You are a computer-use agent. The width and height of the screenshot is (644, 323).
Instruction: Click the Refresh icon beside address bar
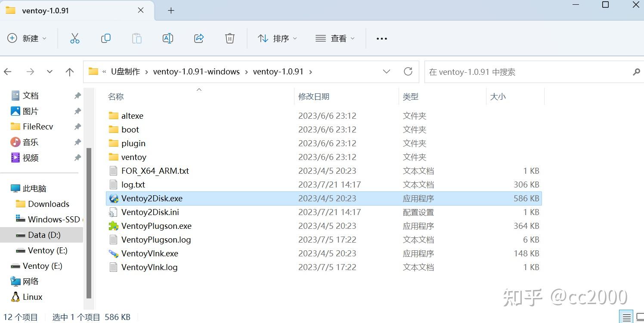pos(408,71)
